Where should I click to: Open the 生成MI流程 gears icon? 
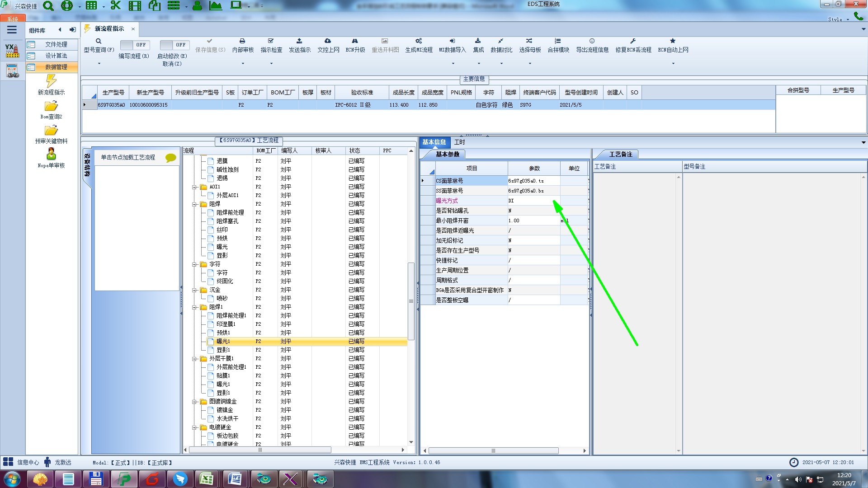tap(419, 41)
